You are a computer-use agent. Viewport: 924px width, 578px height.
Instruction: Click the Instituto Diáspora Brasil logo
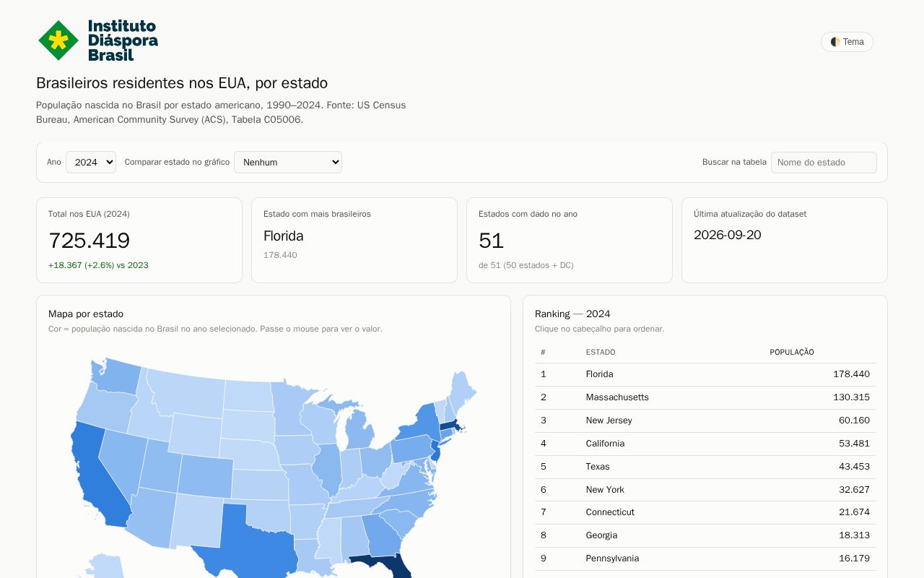97,40
